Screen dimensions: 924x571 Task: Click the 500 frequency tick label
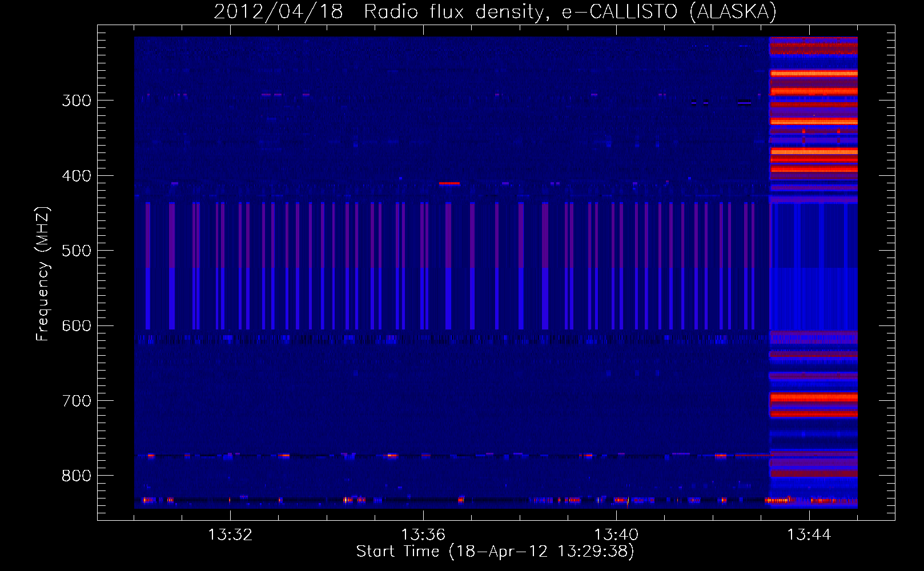[x=77, y=251]
